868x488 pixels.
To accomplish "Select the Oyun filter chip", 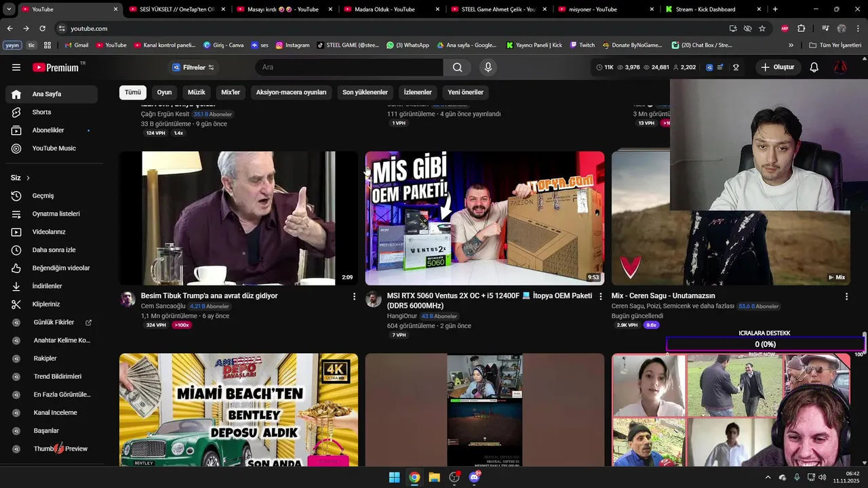I will 164,92.
